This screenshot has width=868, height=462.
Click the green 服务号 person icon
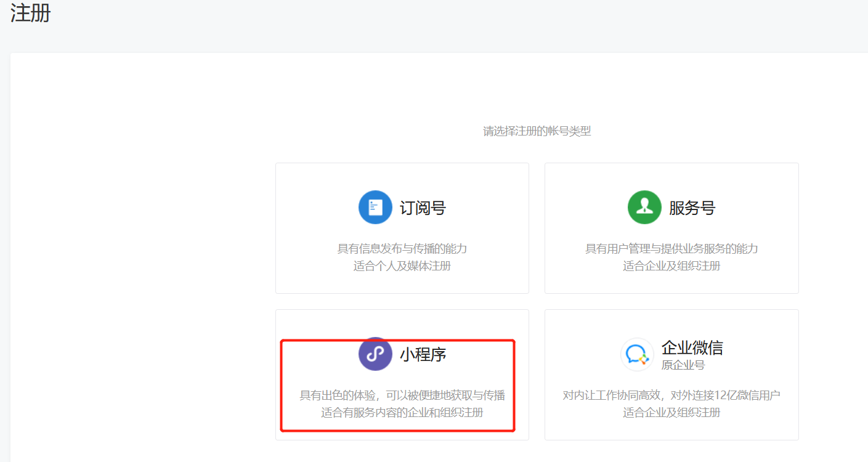644,208
